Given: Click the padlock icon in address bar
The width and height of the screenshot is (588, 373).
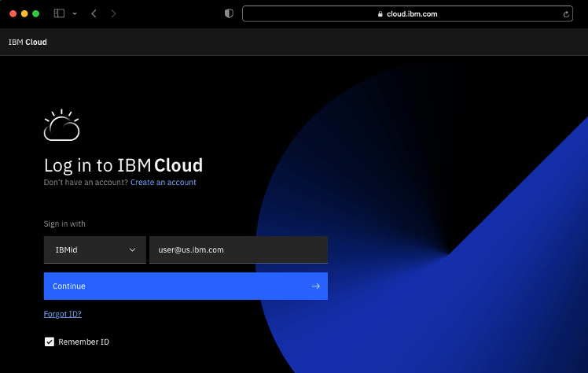Looking at the screenshot, I should (380, 14).
